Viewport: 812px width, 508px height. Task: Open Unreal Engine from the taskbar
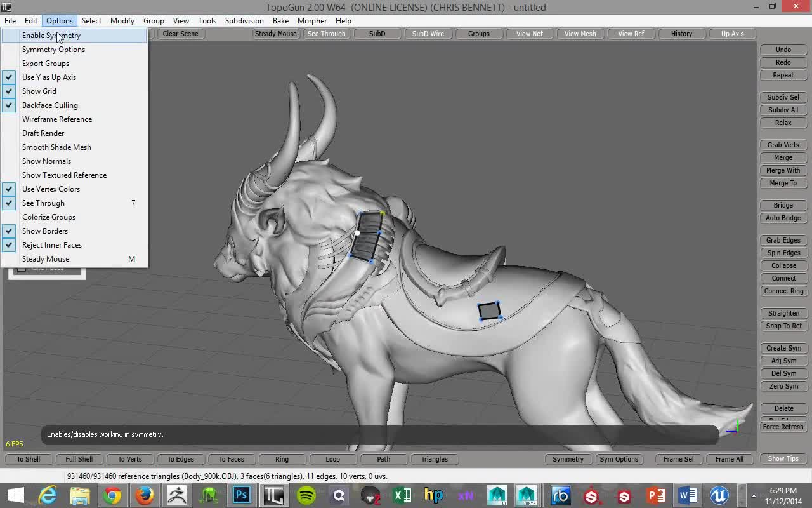point(719,495)
